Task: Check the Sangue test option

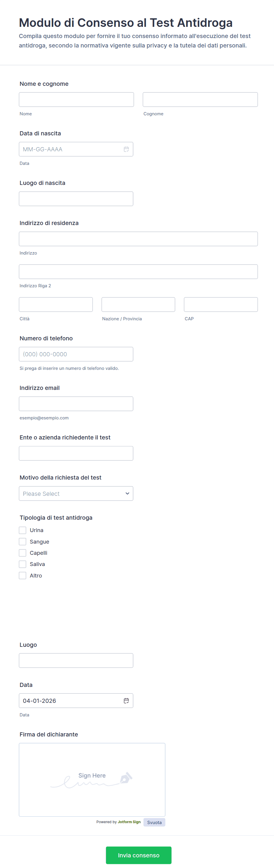Action: (23, 542)
